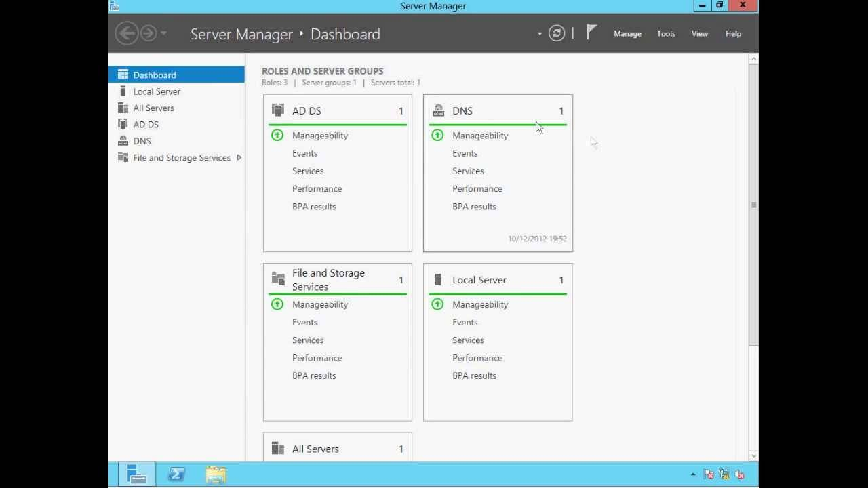This screenshot has width=868, height=488.
Task: Open the notifications flag icon
Action: click(591, 33)
